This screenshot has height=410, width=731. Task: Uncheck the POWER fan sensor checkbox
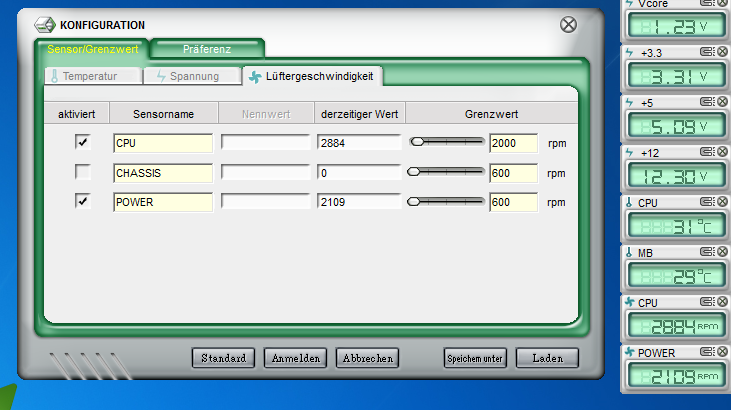coord(83,201)
